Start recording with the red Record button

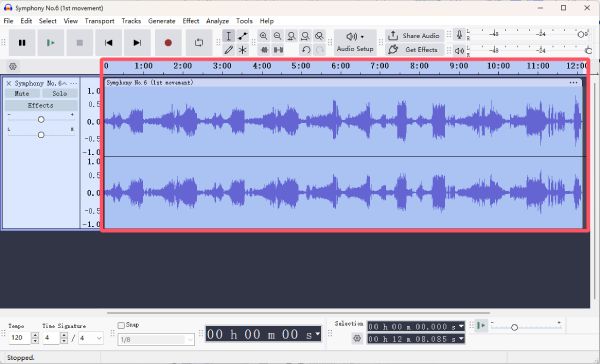coord(168,42)
